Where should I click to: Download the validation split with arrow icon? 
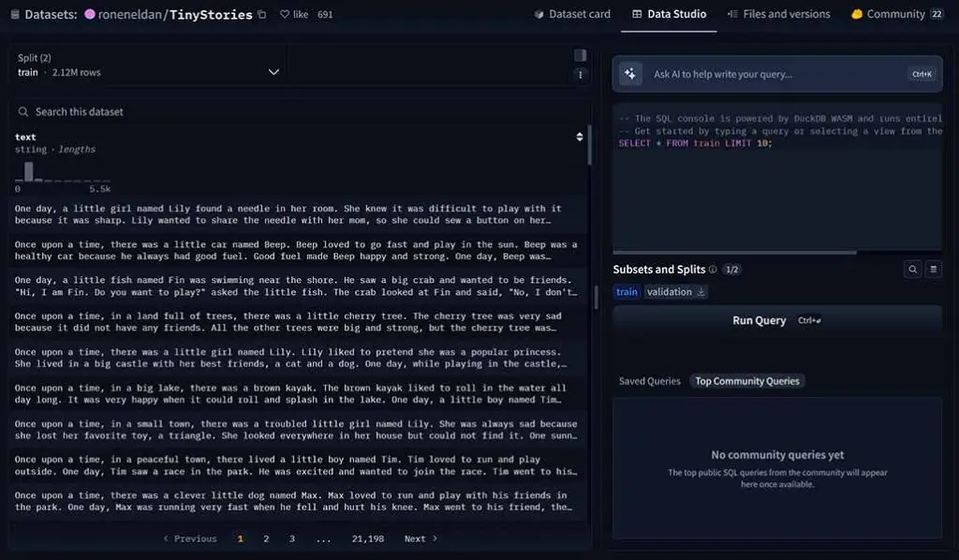tap(701, 292)
